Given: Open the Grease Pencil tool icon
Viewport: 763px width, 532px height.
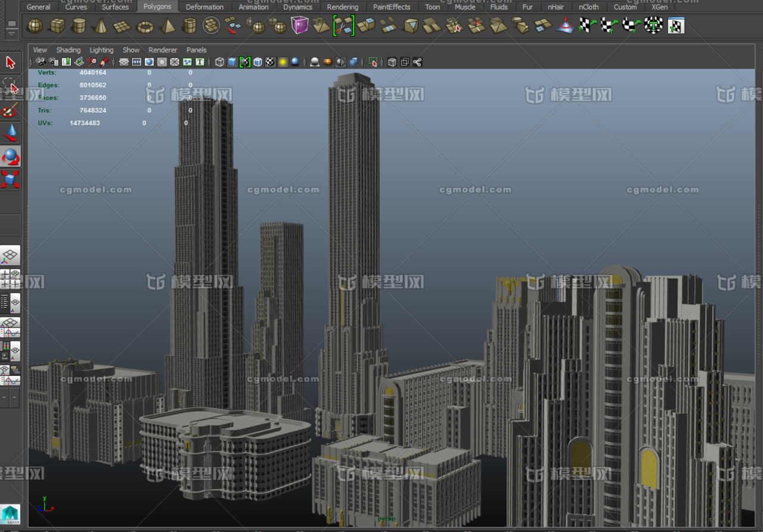Looking at the screenshot, I should (x=104, y=62).
